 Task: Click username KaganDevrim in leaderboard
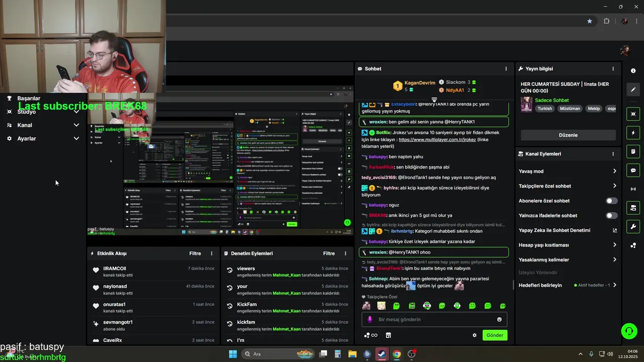pyautogui.click(x=420, y=83)
